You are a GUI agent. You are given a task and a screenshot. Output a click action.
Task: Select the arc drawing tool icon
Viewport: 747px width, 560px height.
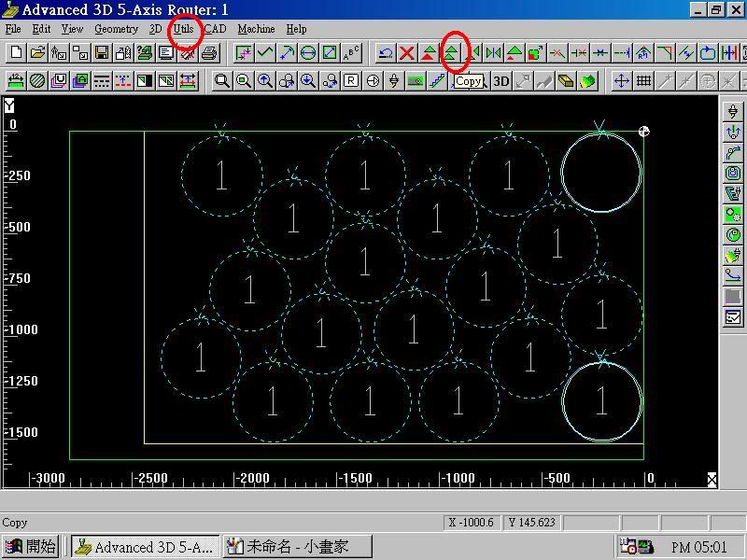[287, 52]
